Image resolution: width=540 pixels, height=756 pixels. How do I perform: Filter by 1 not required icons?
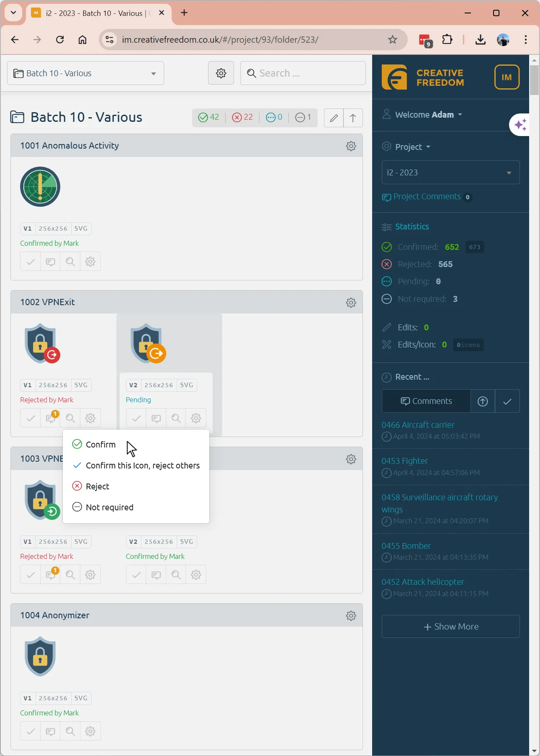coord(303,117)
